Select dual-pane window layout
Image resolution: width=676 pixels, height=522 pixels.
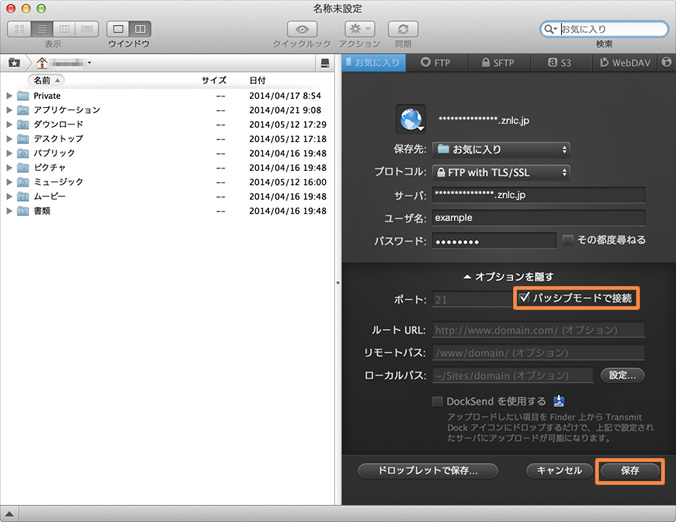tap(140, 29)
